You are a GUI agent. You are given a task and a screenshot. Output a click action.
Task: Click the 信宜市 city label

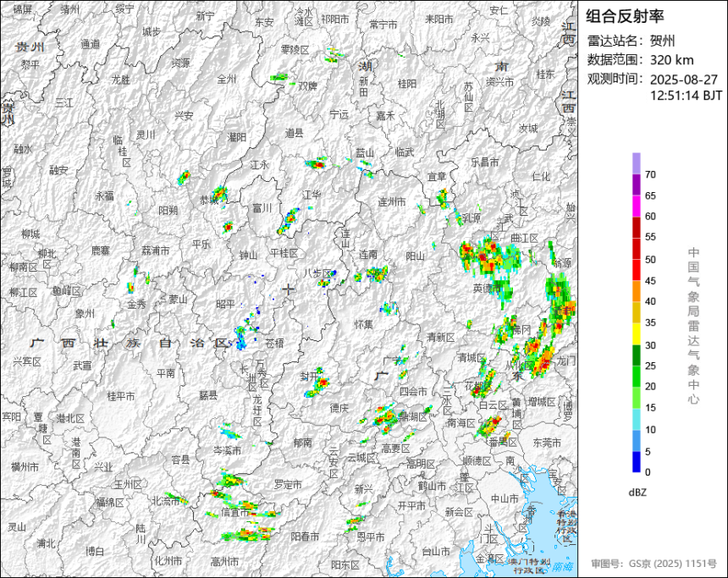235,513
